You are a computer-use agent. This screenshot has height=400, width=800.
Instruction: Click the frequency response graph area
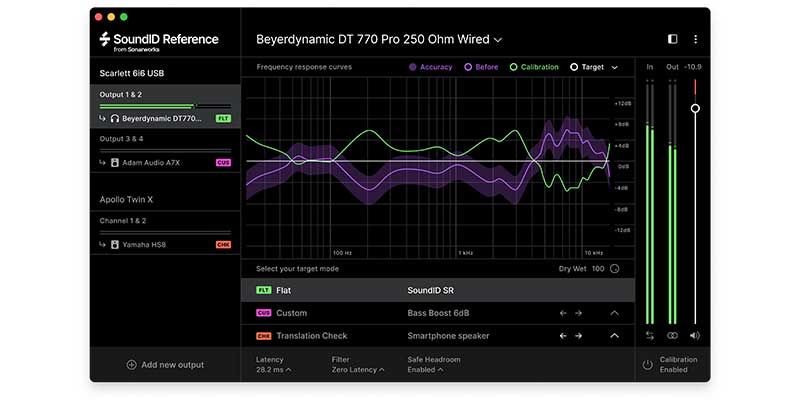pyautogui.click(x=427, y=167)
